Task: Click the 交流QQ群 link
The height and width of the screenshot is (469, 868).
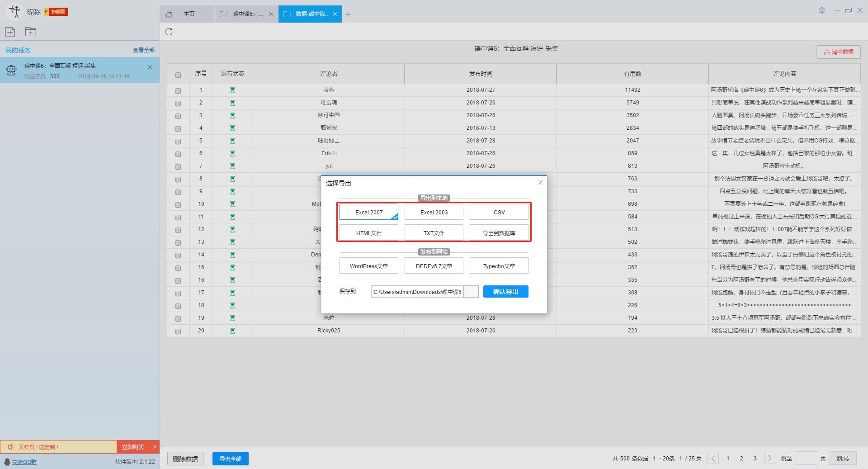Action: (x=24, y=462)
